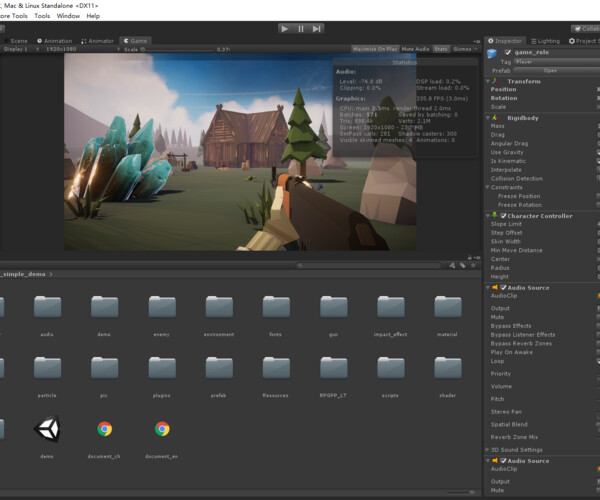Adjust the Project icon size slider

[x=459, y=493]
